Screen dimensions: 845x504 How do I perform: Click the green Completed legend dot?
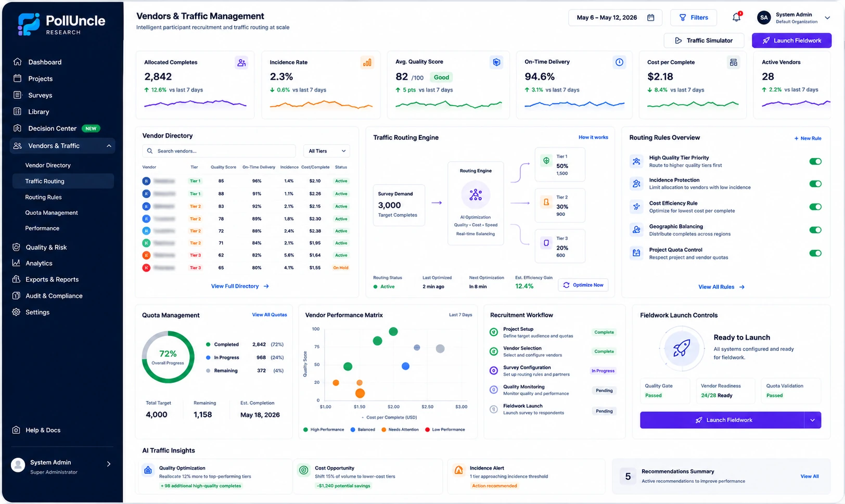point(208,344)
